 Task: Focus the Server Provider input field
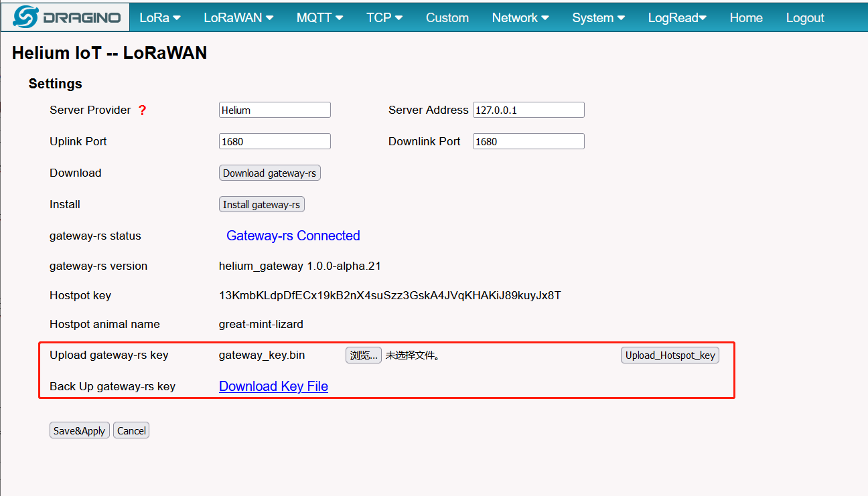[x=275, y=110]
